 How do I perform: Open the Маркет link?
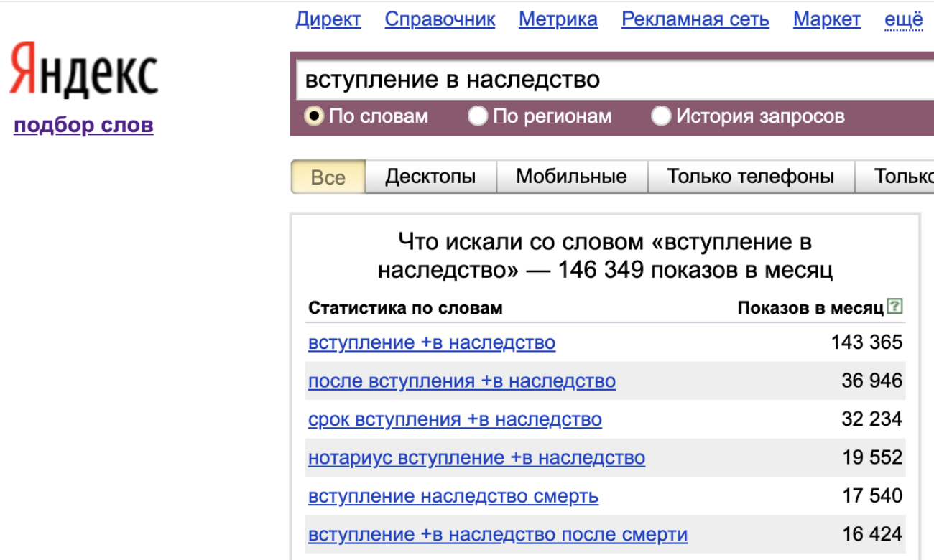(826, 19)
